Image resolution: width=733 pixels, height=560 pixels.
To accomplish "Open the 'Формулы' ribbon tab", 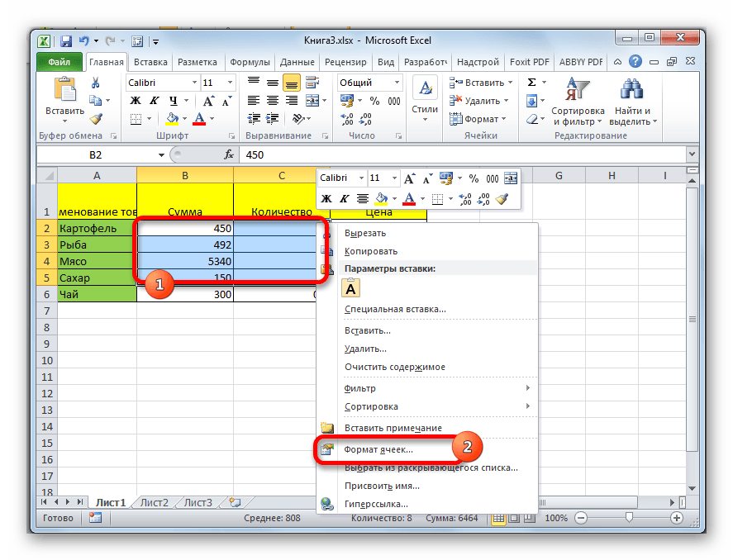I will tap(250, 62).
